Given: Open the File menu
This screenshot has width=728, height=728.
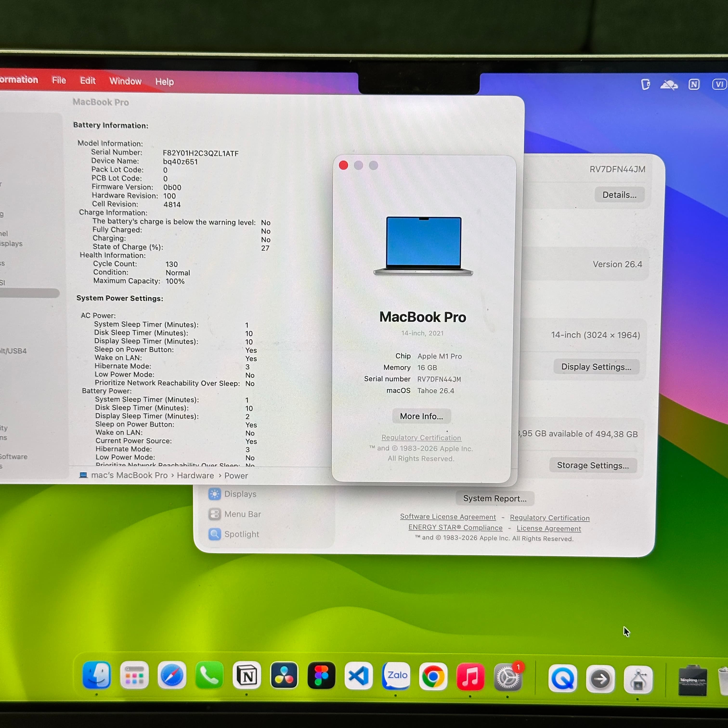Looking at the screenshot, I should (59, 80).
